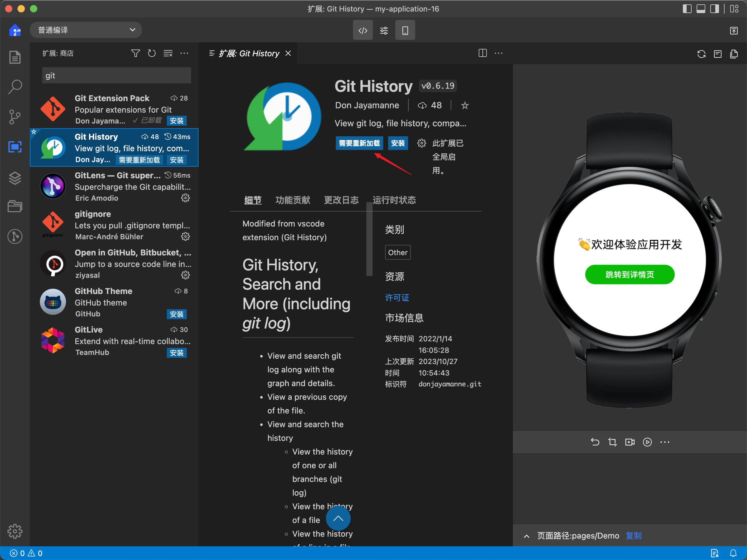Open Git History manage gear in detail page
Viewport: 747px width, 560px height.
pyautogui.click(x=421, y=143)
